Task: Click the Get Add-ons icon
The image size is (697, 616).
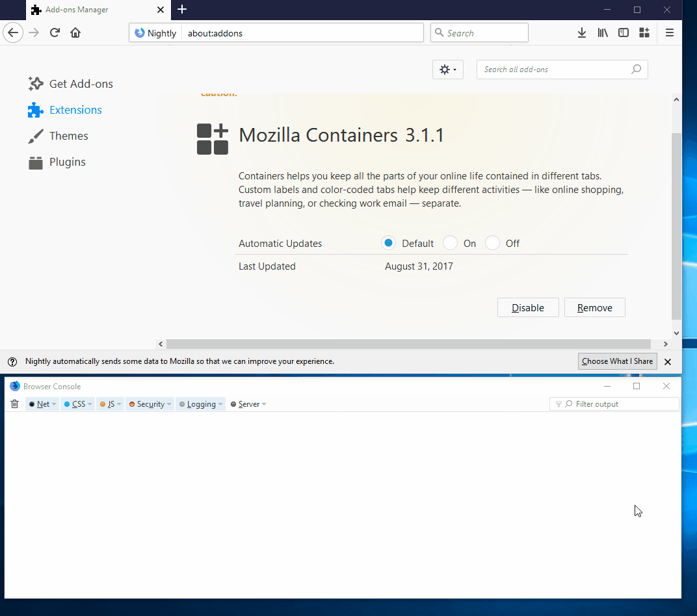Action: point(36,84)
